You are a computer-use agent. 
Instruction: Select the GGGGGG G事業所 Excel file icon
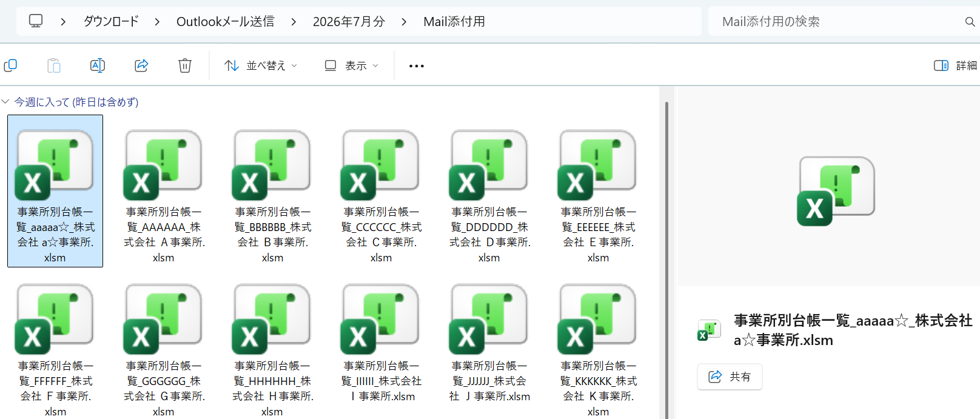pyautogui.click(x=163, y=319)
